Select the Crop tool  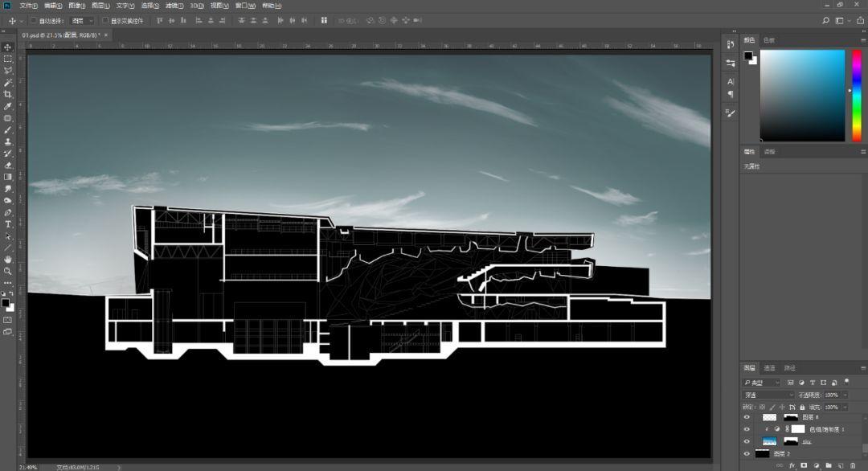click(x=8, y=94)
